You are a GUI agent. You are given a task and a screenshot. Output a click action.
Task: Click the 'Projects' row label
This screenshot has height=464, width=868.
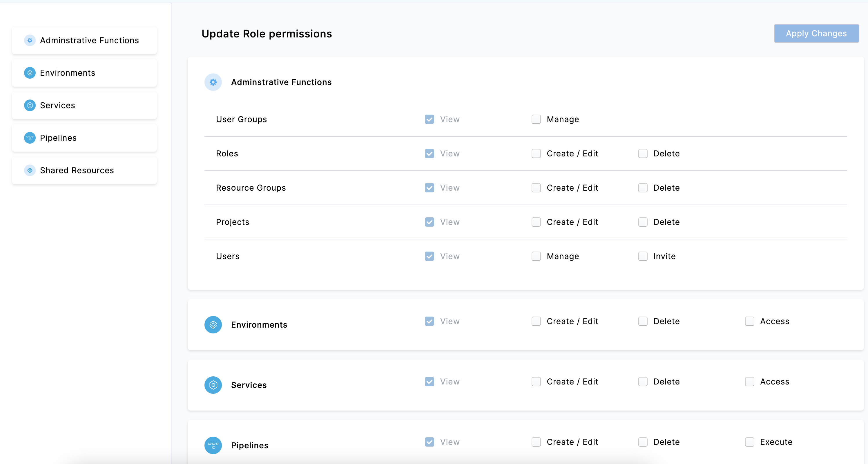click(x=233, y=222)
